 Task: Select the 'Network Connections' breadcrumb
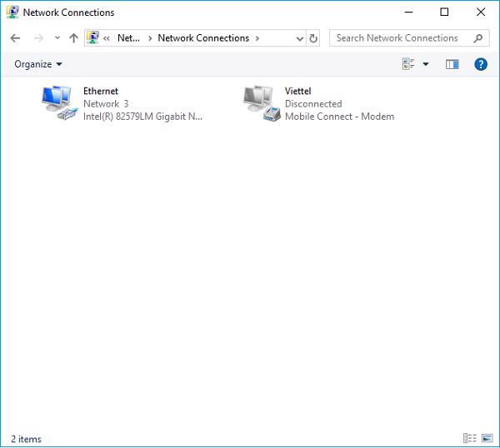(203, 38)
